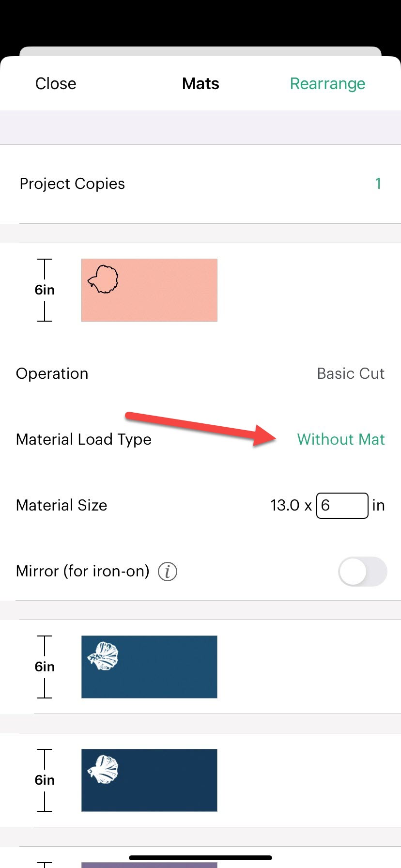Close the Mats panel
Screen dimensions: 401x868
click(55, 83)
